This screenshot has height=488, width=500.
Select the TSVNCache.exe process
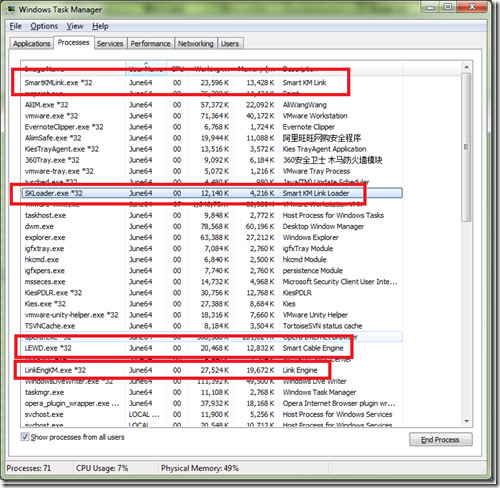(212, 326)
